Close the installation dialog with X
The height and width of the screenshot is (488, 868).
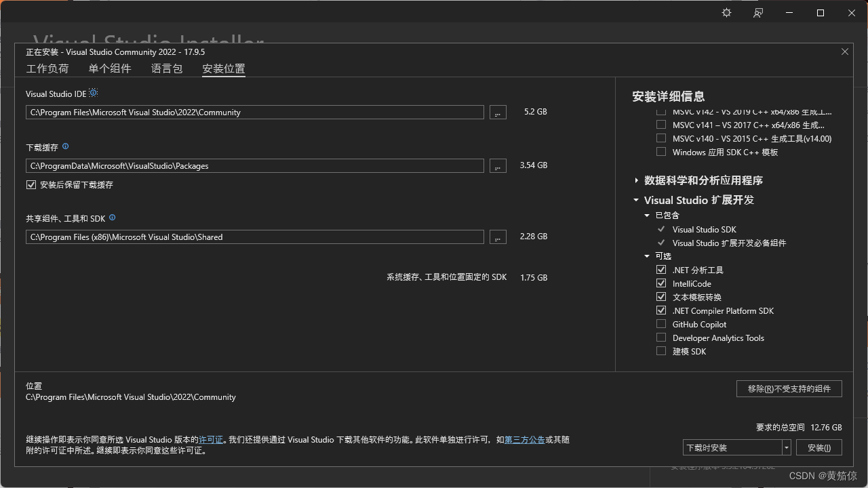click(845, 52)
